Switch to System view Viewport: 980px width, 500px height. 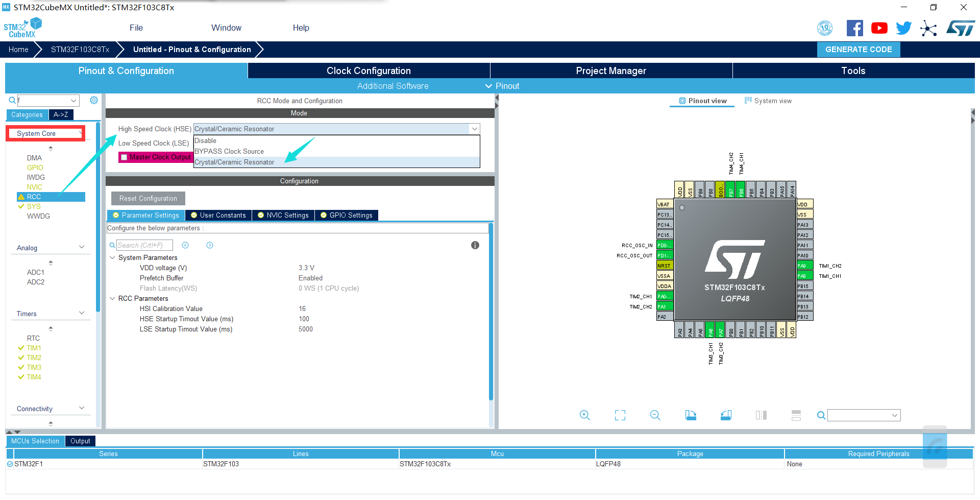click(768, 101)
